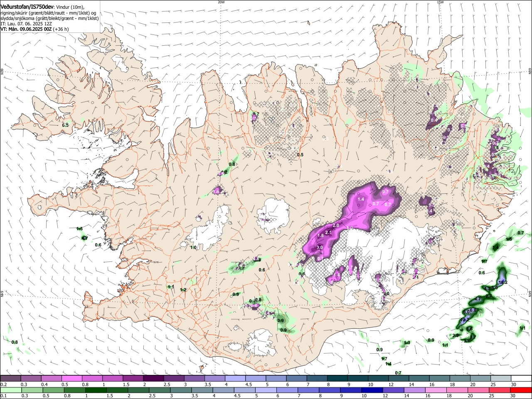Select the red-pink 25 swatch in lower legend
The image size is (532, 399).
coord(499,390)
